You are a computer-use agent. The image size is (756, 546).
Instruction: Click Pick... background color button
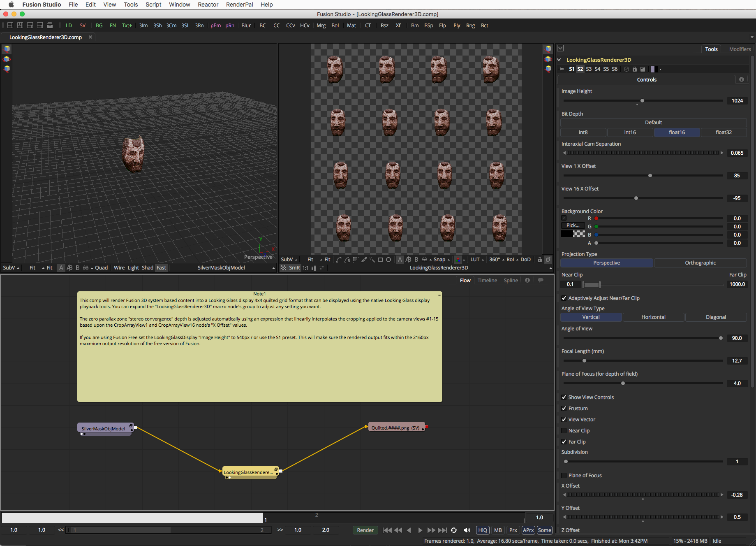pyautogui.click(x=573, y=225)
